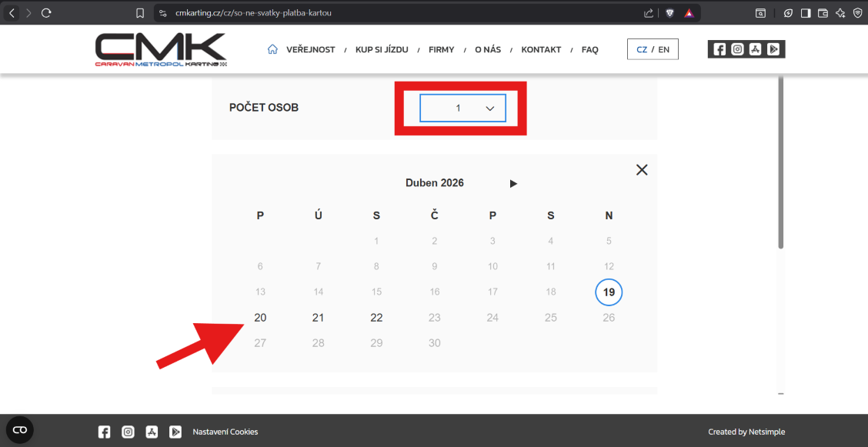
Task: Select April 20 in the calendar
Action: pos(260,318)
